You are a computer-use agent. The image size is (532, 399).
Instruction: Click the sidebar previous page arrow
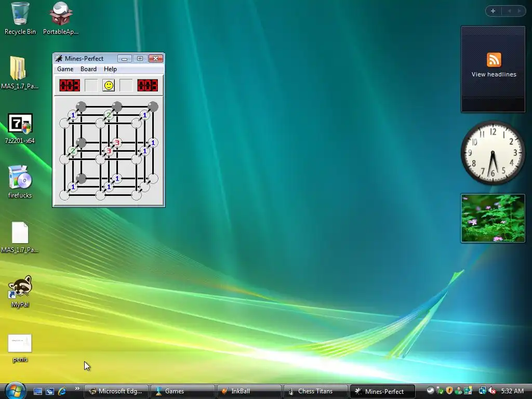(x=509, y=11)
